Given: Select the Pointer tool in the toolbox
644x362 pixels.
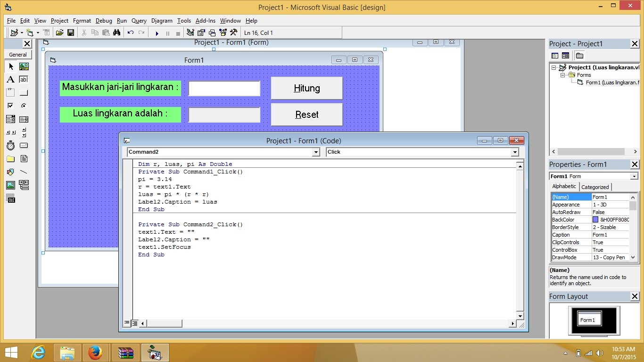Looking at the screenshot, I should tap(11, 66).
